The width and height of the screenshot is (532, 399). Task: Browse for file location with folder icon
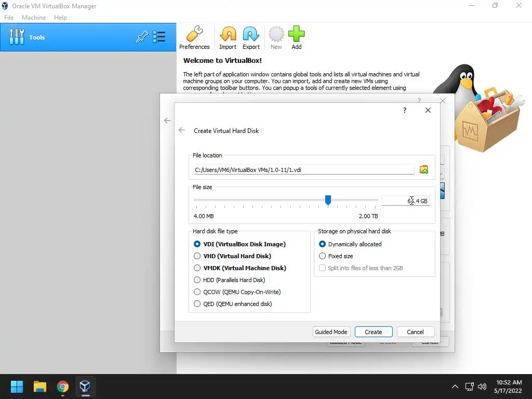[424, 170]
